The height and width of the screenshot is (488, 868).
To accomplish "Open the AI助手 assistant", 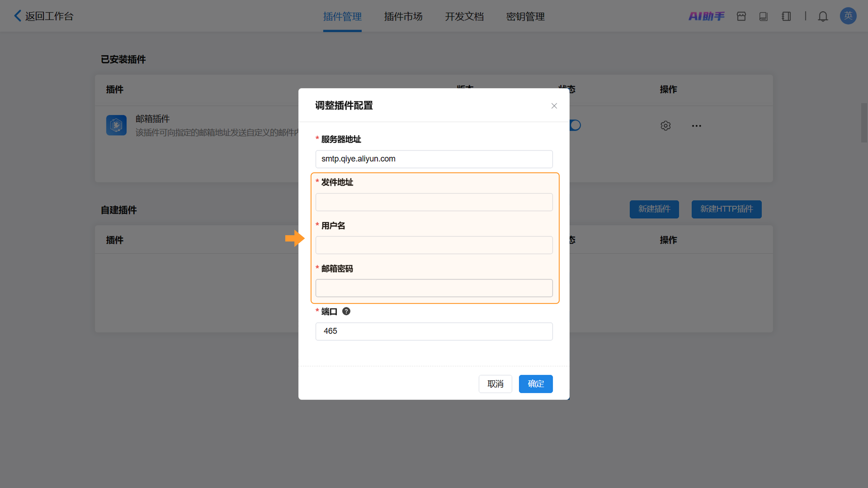I will point(706,16).
